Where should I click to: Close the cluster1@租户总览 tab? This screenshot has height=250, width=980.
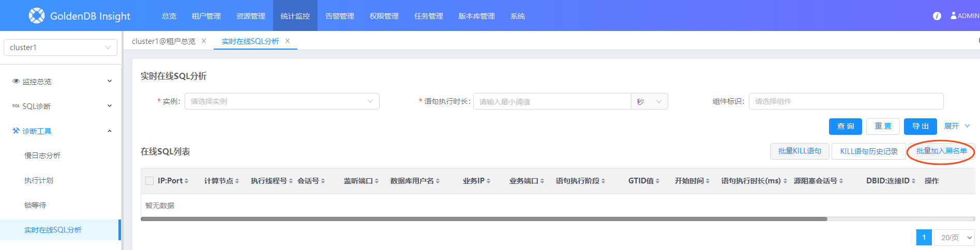[x=204, y=41]
